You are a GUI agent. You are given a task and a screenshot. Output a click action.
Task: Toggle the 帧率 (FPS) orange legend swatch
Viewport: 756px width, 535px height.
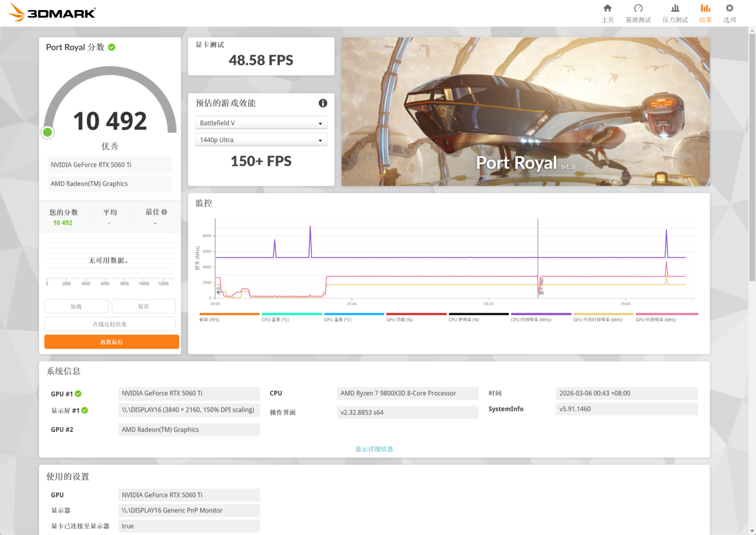(229, 314)
